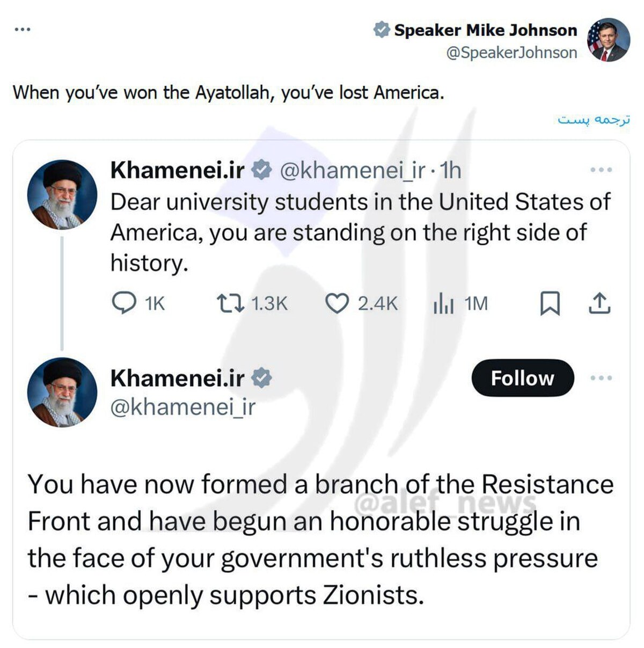Open more options next to Follow button
This screenshot has height=648, width=644.
pyautogui.click(x=601, y=378)
